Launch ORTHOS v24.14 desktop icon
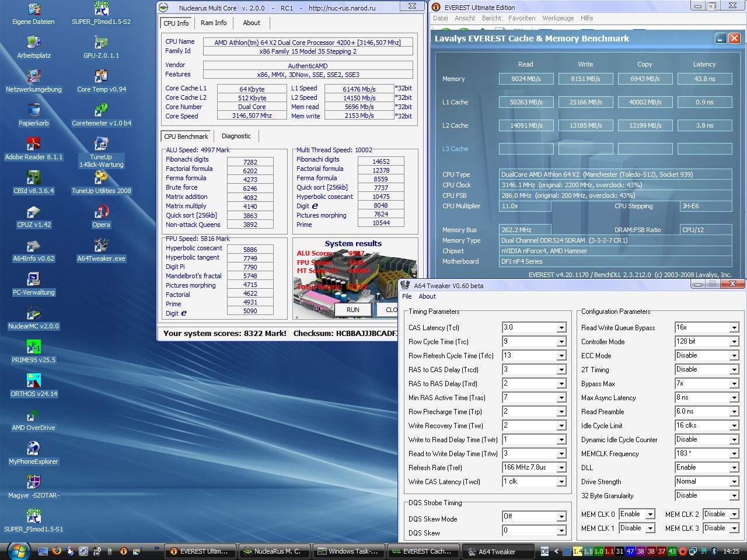Viewport: 747px width, 560px height. click(33, 386)
